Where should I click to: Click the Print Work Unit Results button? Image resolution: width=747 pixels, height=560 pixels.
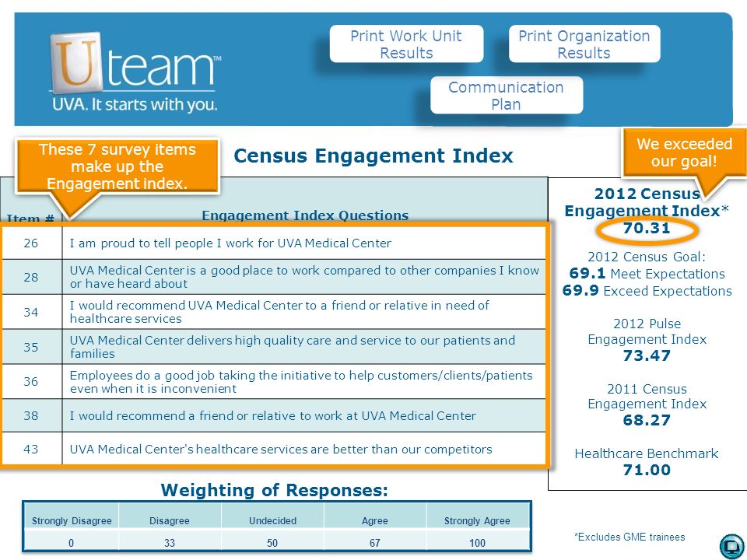point(406,44)
